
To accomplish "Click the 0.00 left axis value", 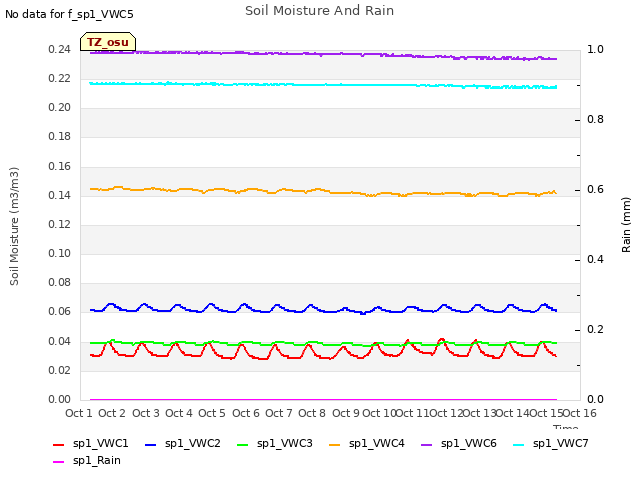I will [x=60, y=399].
